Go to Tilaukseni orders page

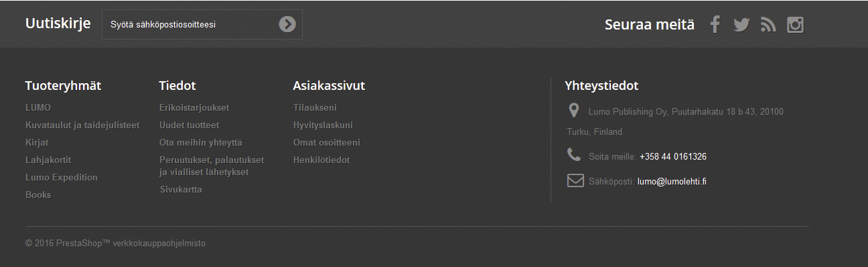(315, 107)
